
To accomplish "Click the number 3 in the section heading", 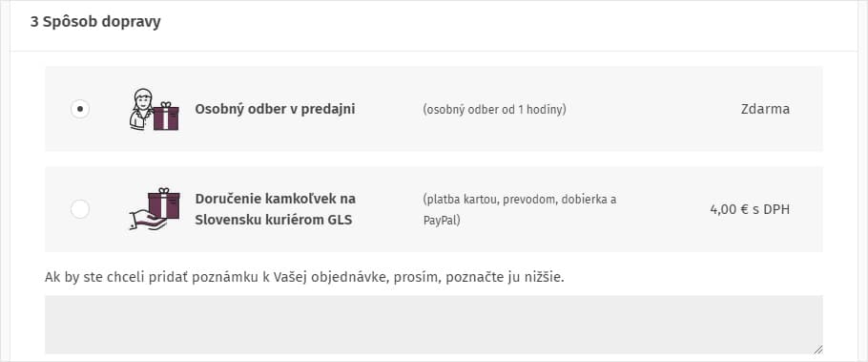I will pyautogui.click(x=34, y=23).
